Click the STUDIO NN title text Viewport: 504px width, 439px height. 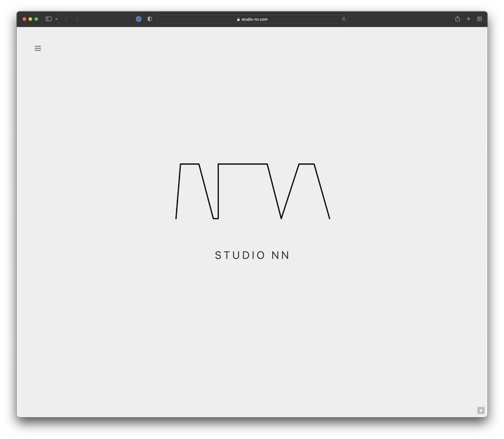252,255
